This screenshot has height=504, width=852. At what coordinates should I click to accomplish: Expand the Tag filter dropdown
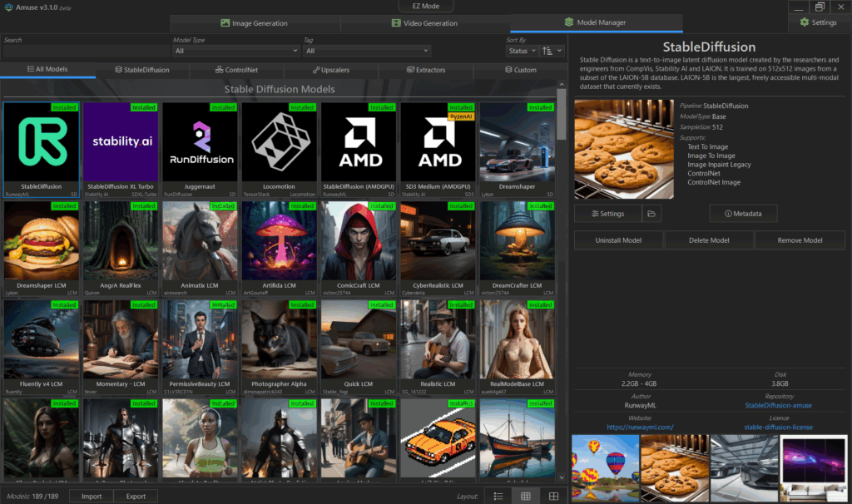tap(367, 51)
